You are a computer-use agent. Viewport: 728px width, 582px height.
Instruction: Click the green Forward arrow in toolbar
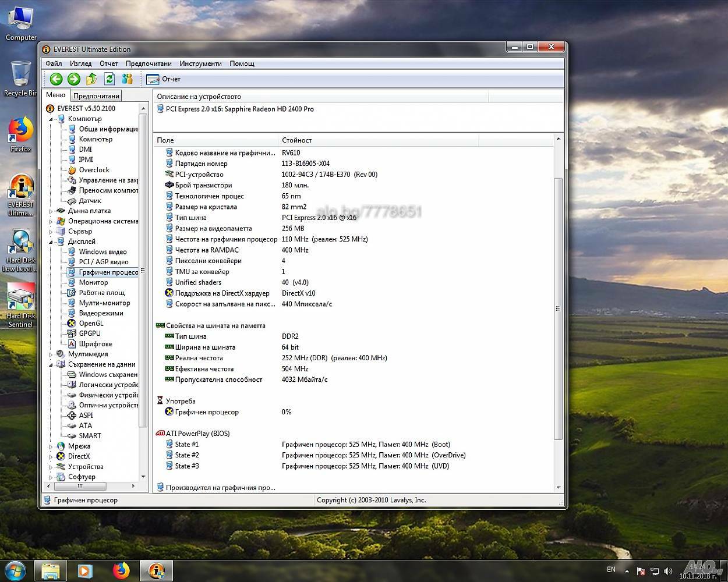pyautogui.click(x=74, y=79)
